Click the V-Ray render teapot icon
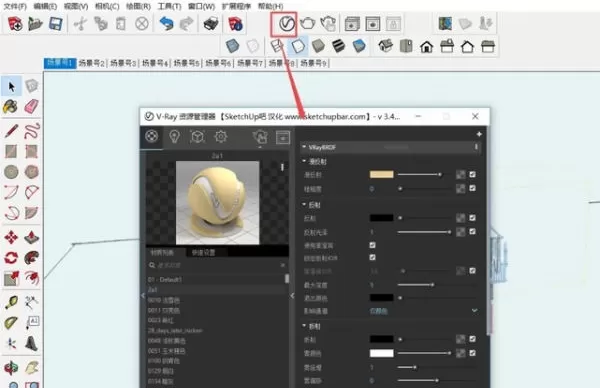Screen dimensions: 600x388 tap(307, 24)
